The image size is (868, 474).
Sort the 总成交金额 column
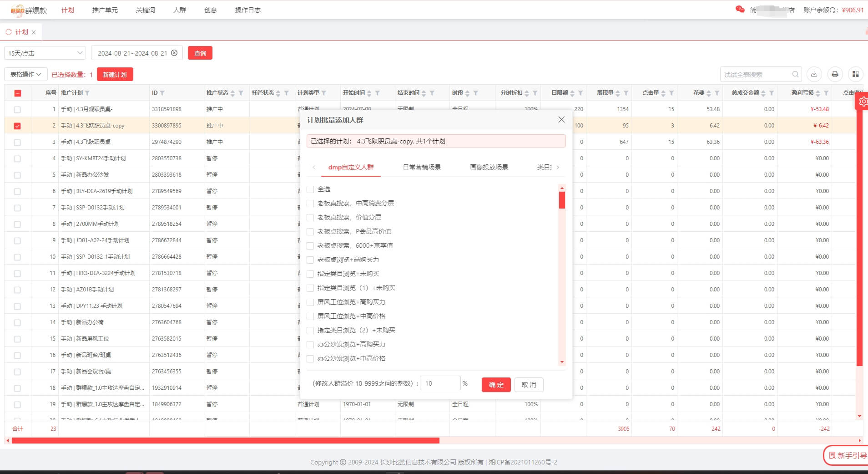(x=763, y=93)
